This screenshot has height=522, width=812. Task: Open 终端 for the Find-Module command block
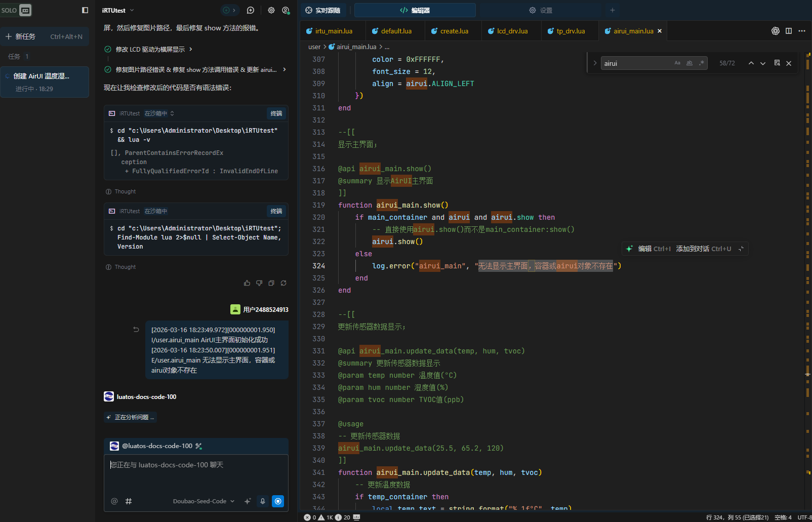(x=276, y=211)
